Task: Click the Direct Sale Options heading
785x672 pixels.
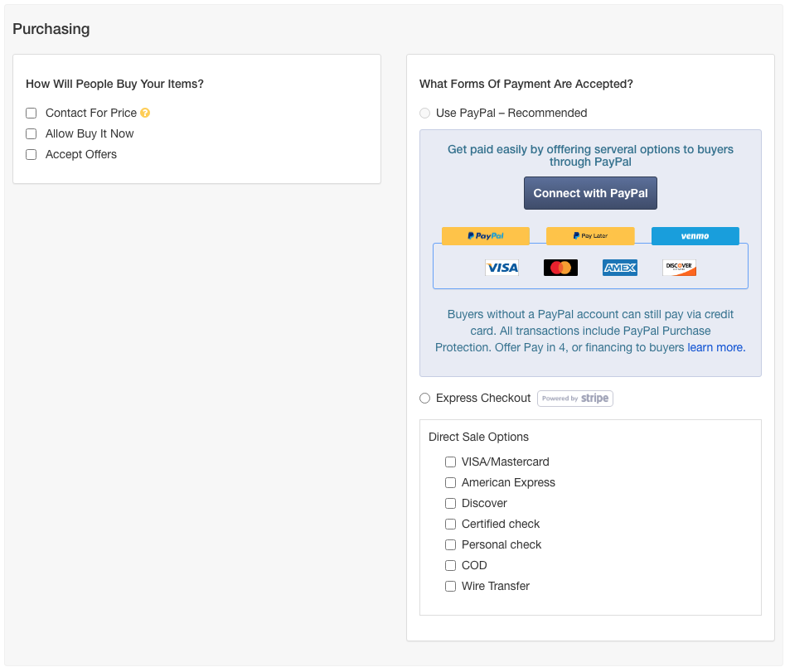Action: click(x=478, y=437)
